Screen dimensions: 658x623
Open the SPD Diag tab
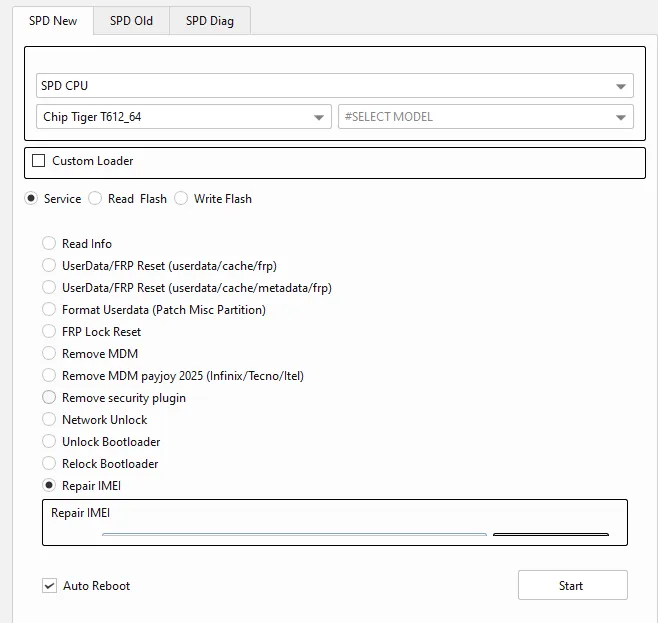(209, 21)
